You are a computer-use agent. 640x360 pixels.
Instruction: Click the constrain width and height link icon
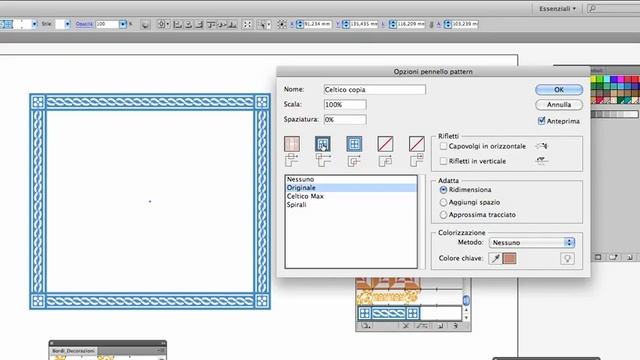click(431, 24)
